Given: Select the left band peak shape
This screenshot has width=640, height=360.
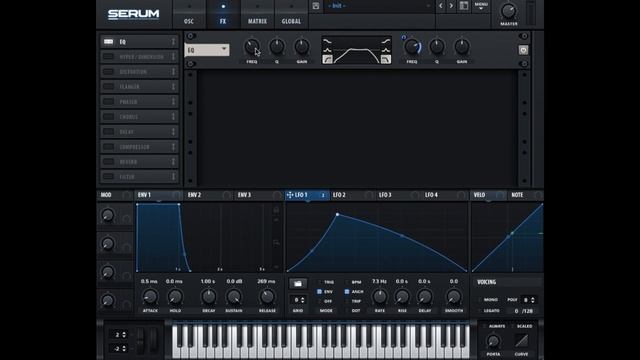Looking at the screenshot, I should click(327, 50).
